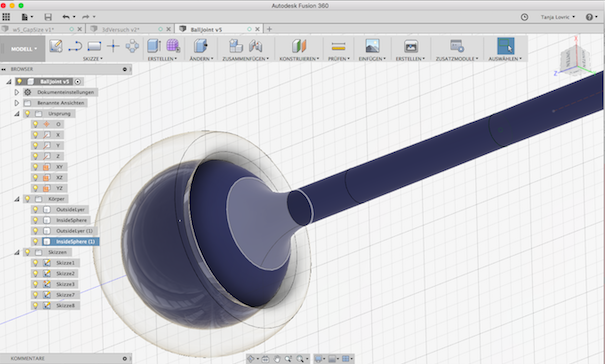Toggle visibility bulb of InsideSphere body
The height and width of the screenshot is (364, 605).
tap(35, 220)
